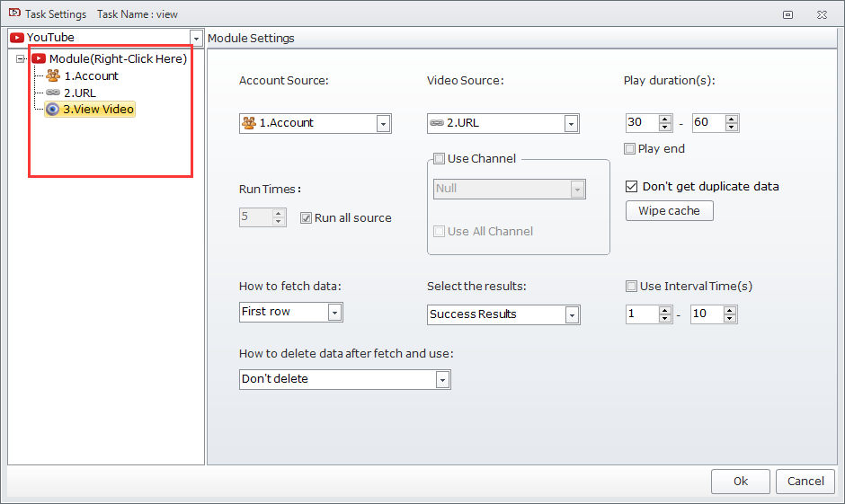Select the 1.Account tree item
The height and width of the screenshot is (504, 845).
91,76
